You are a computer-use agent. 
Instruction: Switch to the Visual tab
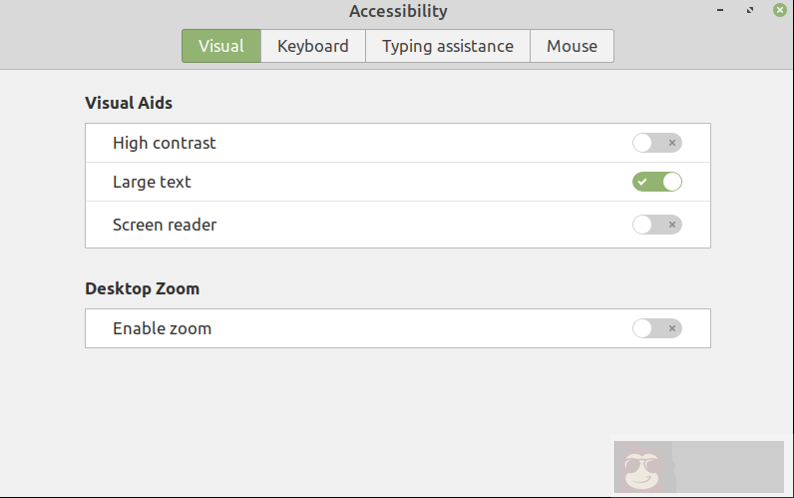tap(221, 46)
